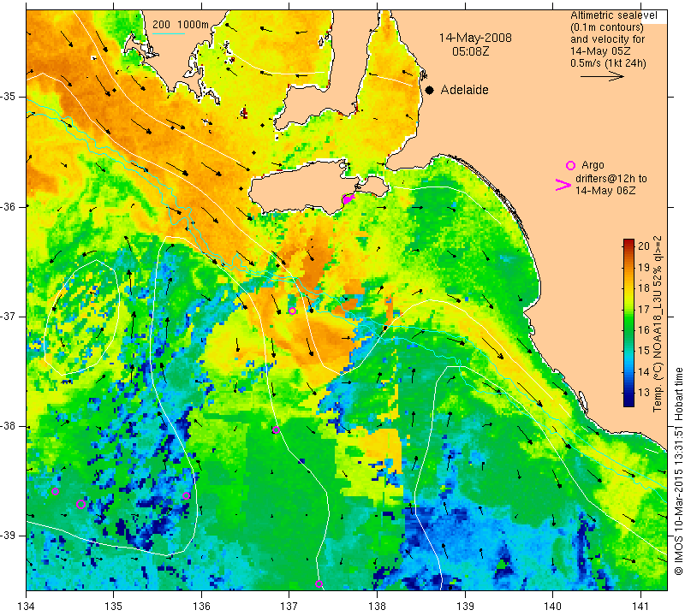The image size is (685, 616).
Task: Click the colorbar value 17
Action: coord(644,309)
